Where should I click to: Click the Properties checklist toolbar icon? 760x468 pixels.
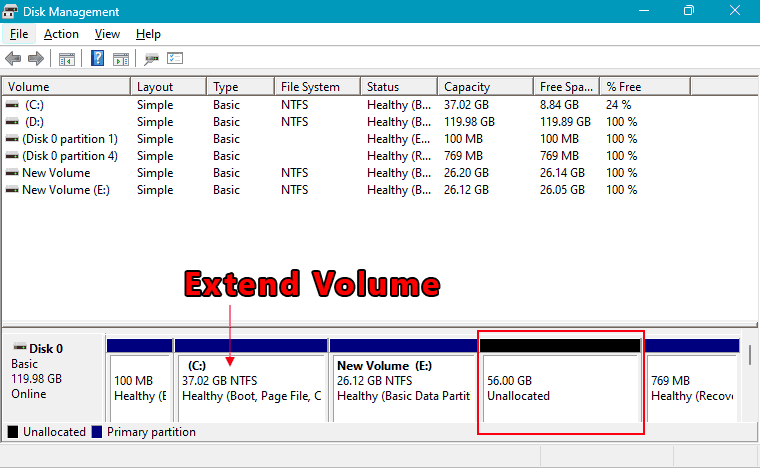(x=175, y=59)
